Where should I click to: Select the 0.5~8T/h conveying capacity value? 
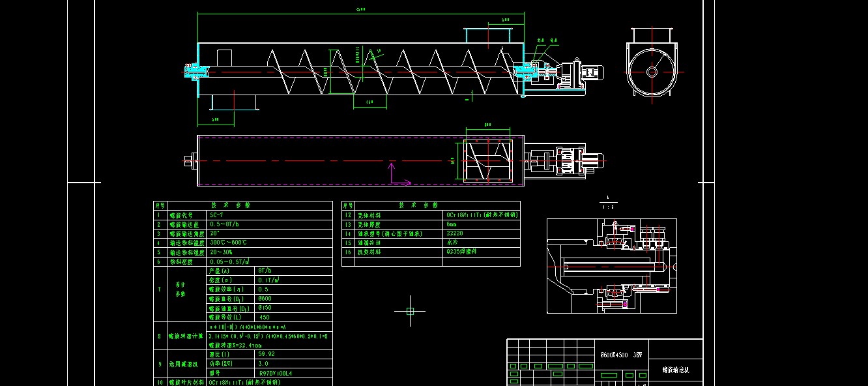coord(225,224)
